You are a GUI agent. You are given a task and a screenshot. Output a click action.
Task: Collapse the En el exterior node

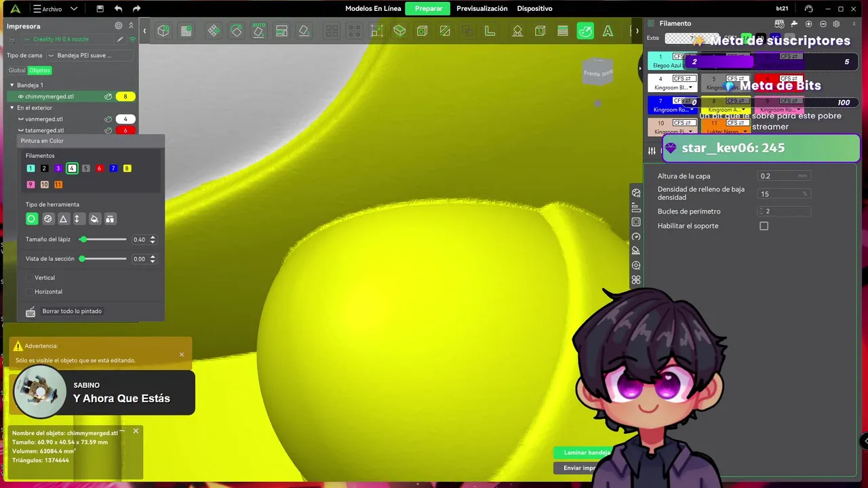pyautogui.click(x=12, y=108)
